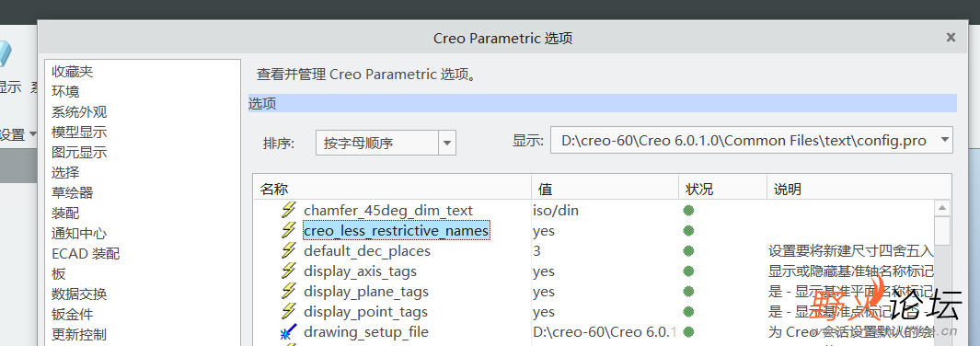Screen dimensions: 980x346
Task: Click lightning icon beside display_axis_tags
Action: (288, 271)
